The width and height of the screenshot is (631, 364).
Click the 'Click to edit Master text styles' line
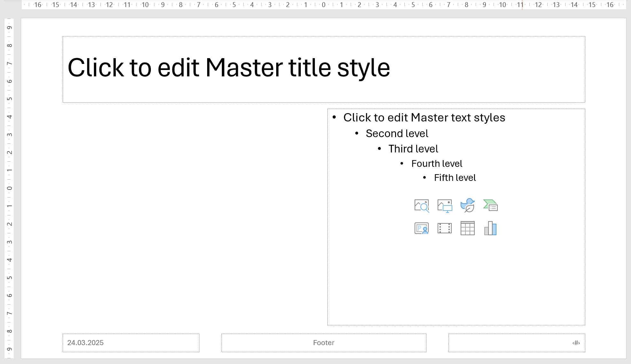pyautogui.click(x=424, y=118)
